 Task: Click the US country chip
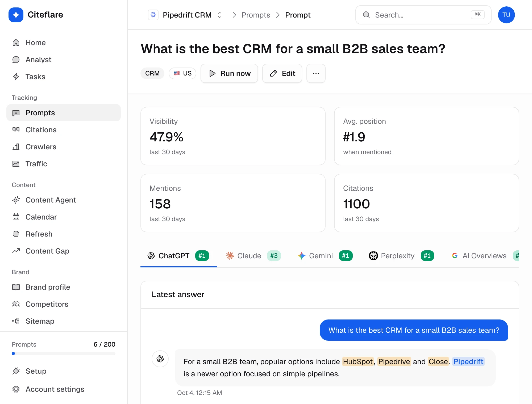tap(182, 73)
